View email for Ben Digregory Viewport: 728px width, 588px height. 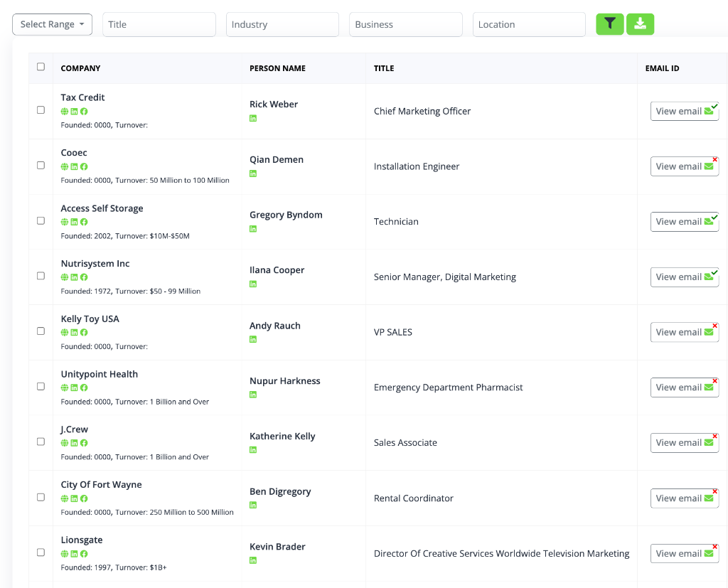tap(685, 498)
